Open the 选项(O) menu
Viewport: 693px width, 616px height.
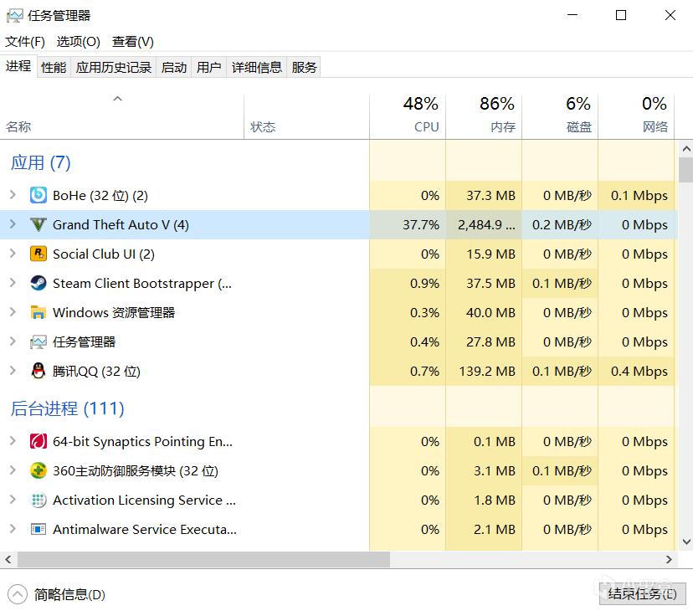pyautogui.click(x=78, y=42)
